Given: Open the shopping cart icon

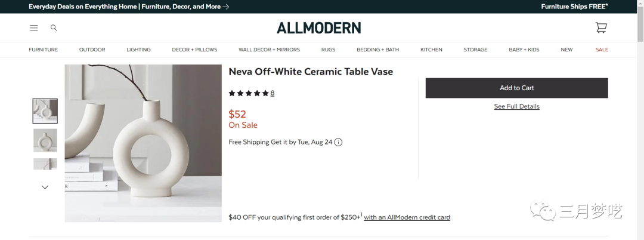Looking at the screenshot, I should click(x=601, y=28).
